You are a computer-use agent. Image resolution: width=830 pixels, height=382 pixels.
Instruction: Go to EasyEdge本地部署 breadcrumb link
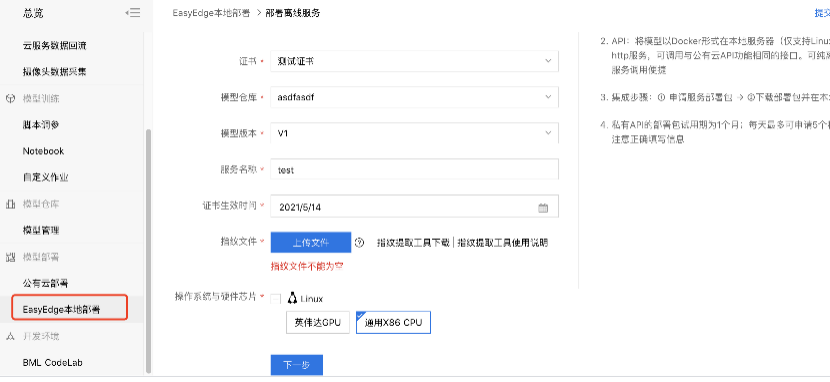point(212,13)
